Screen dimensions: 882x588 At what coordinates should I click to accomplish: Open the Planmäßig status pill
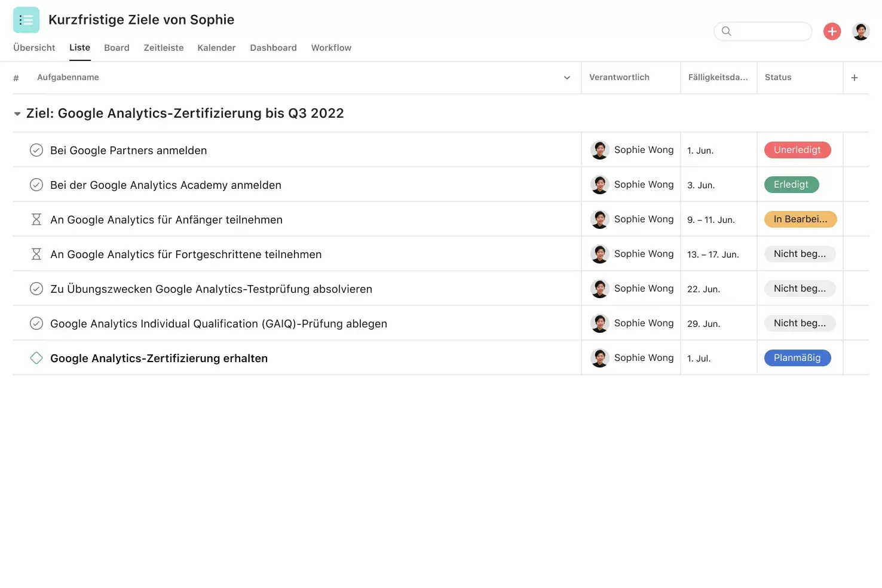pyautogui.click(x=797, y=358)
